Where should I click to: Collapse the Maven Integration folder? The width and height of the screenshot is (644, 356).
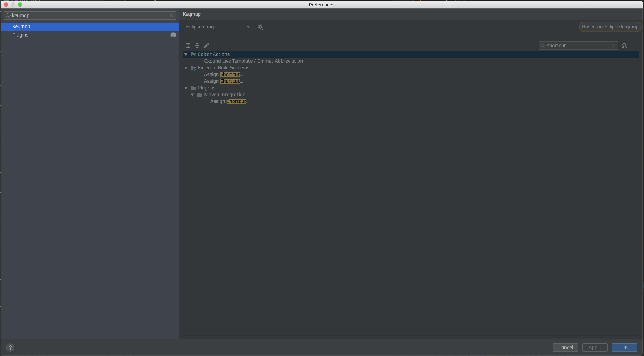pyautogui.click(x=192, y=95)
